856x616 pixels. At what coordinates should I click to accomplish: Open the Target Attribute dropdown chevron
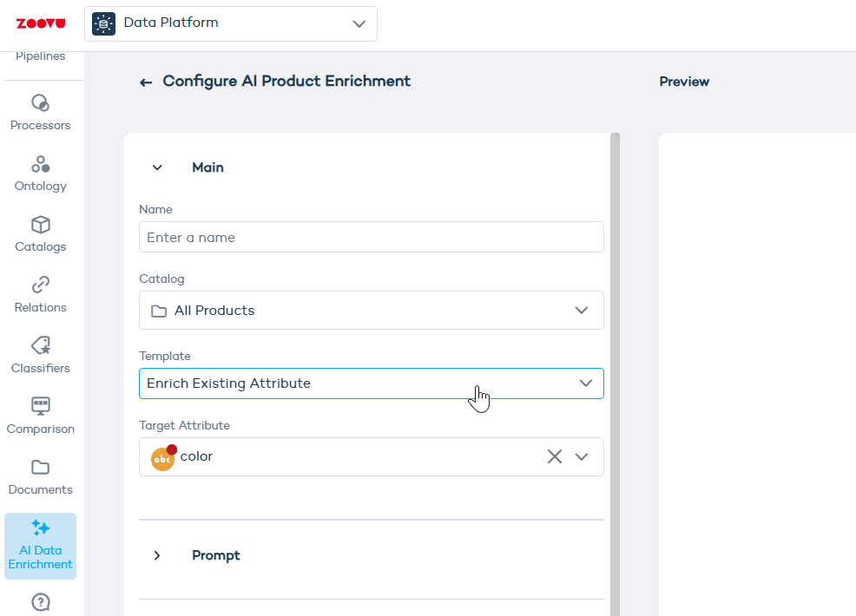point(582,456)
